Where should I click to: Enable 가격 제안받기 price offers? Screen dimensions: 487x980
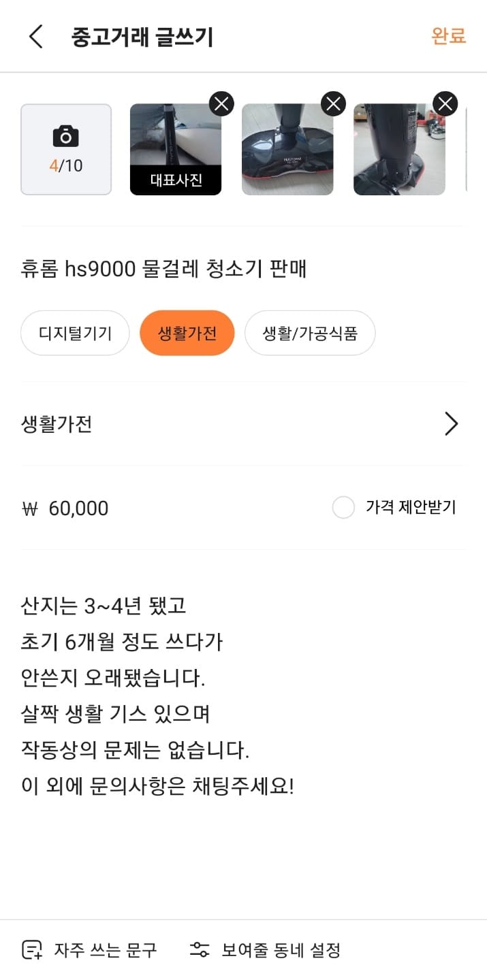(344, 508)
